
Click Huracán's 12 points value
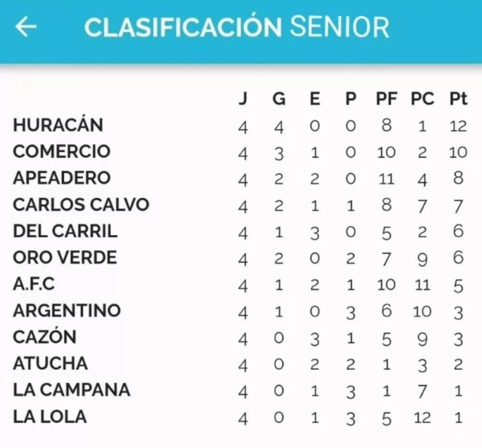458,125
